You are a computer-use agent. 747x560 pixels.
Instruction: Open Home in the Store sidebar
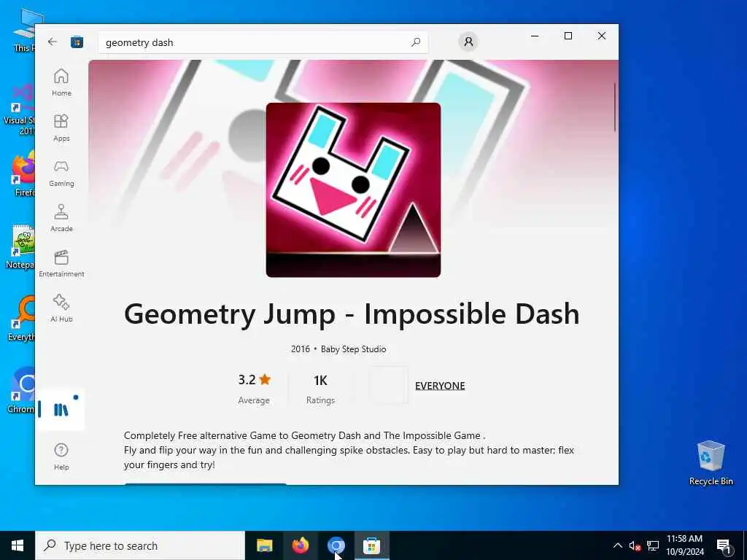click(61, 82)
